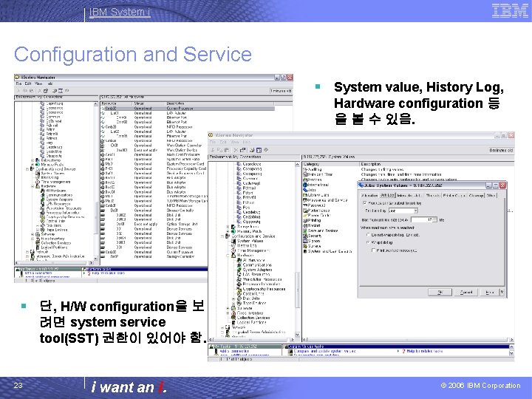The width and height of the screenshot is (532, 399).
Task: Expand the Network node in front Navigator tree
Action: [x=222, y=327]
